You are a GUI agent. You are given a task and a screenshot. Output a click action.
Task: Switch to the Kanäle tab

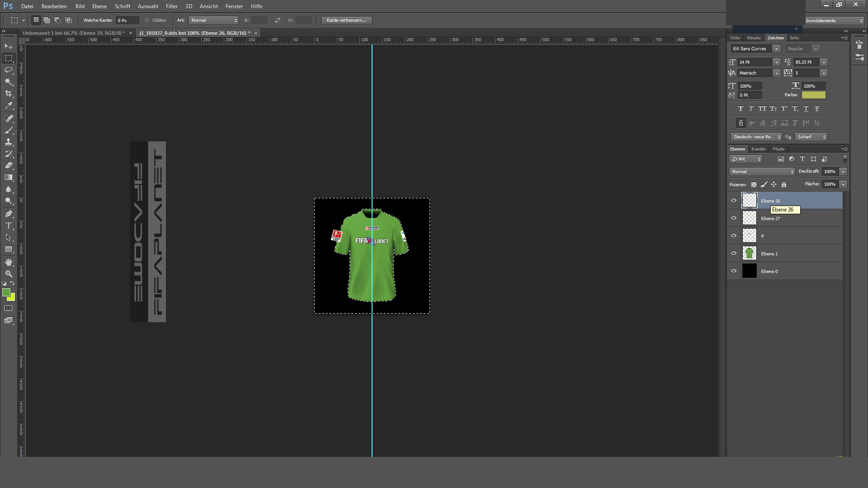[758, 149]
